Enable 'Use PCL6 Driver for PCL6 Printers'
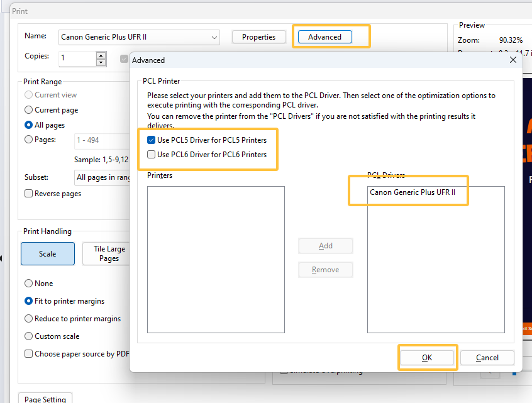Viewport: 532px width, 403px height. (x=150, y=155)
